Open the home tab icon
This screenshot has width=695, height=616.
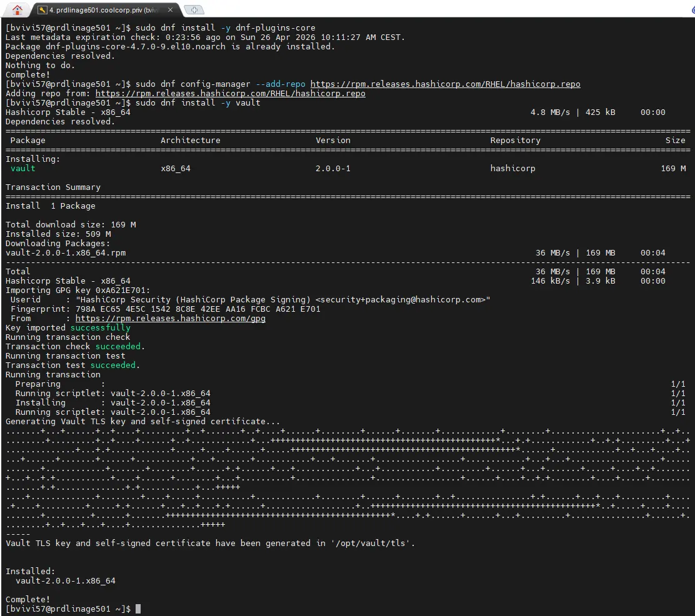tap(17, 9)
